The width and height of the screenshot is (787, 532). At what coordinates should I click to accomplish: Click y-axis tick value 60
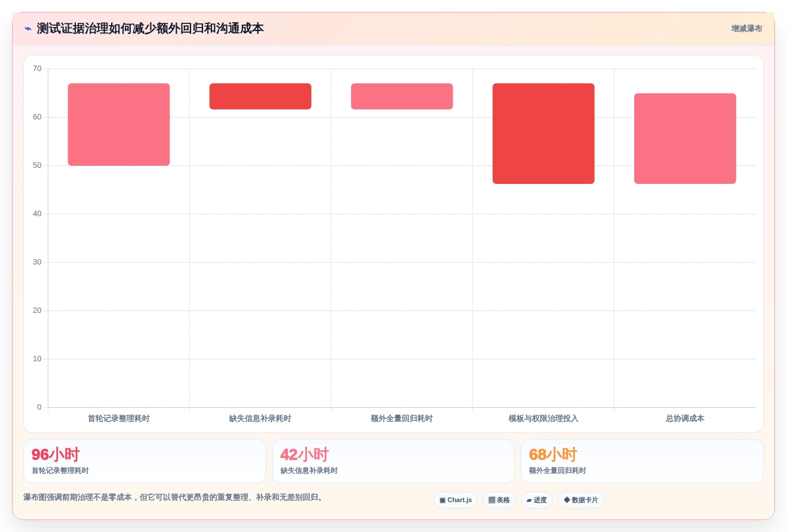(37, 117)
